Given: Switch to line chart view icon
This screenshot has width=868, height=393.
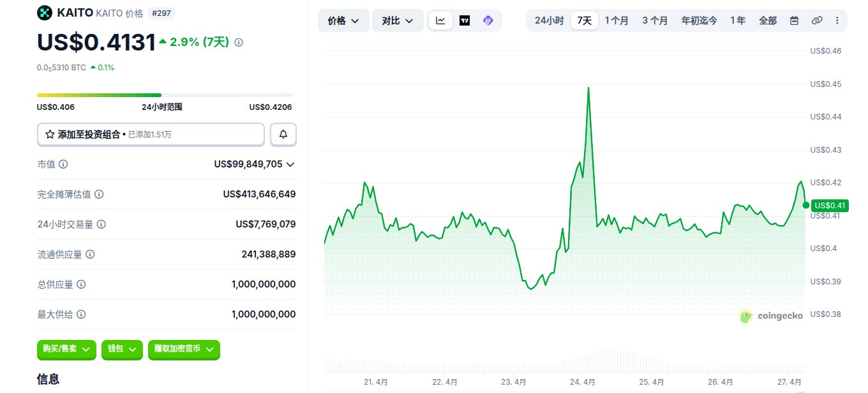Looking at the screenshot, I should [440, 20].
